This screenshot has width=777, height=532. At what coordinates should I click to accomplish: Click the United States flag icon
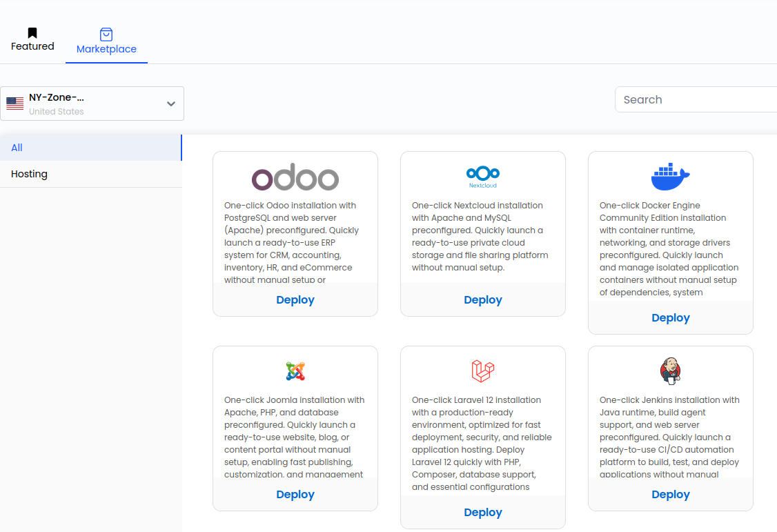tap(15, 103)
